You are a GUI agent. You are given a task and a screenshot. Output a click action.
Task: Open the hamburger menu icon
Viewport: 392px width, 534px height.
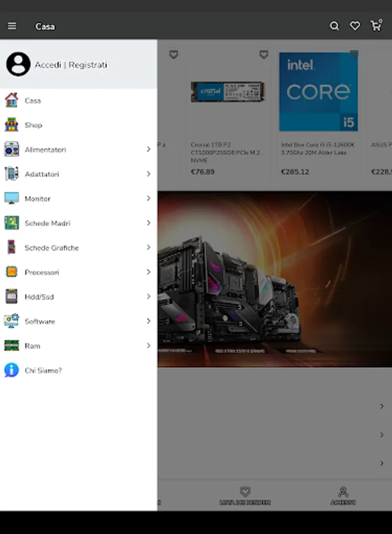click(x=12, y=26)
